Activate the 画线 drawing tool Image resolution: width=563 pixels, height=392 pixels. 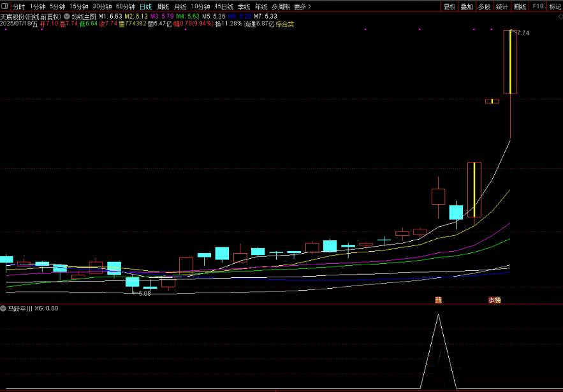[520, 7]
